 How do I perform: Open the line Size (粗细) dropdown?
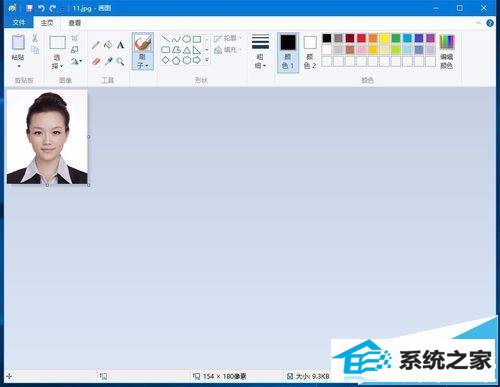pyautogui.click(x=260, y=51)
